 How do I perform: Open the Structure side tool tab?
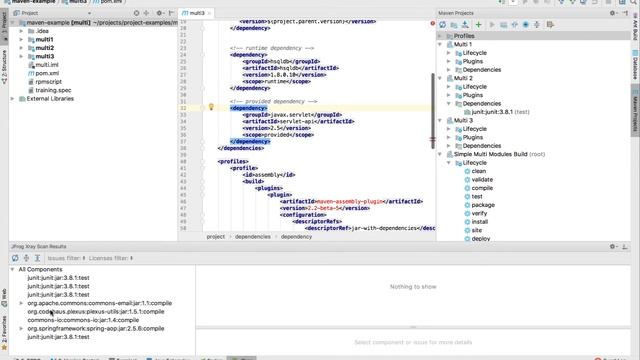pos(4,66)
